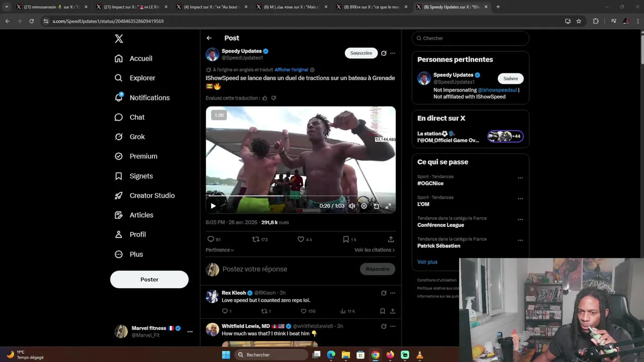Open Notifications page
644x362 pixels.
142,98
